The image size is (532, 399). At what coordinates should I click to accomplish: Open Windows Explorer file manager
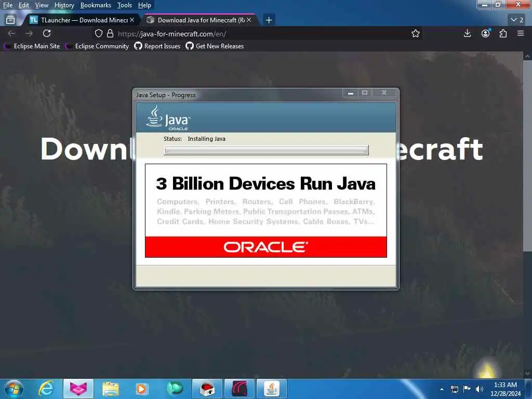point(110,389)
